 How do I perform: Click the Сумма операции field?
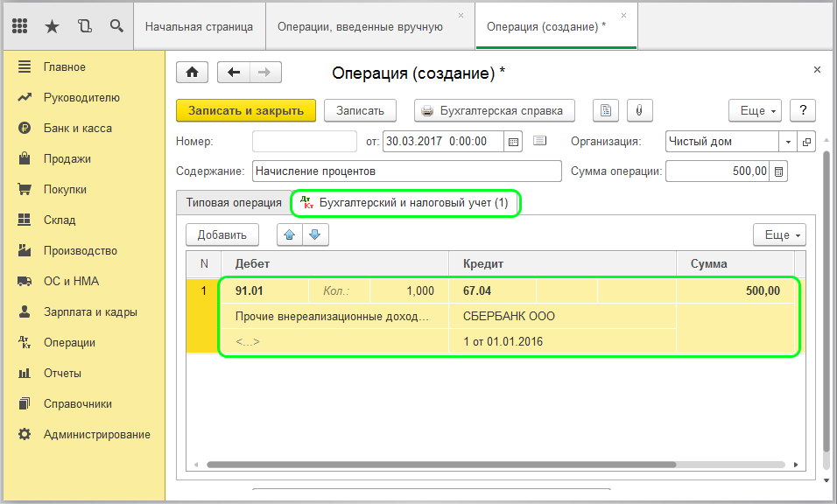717,171
